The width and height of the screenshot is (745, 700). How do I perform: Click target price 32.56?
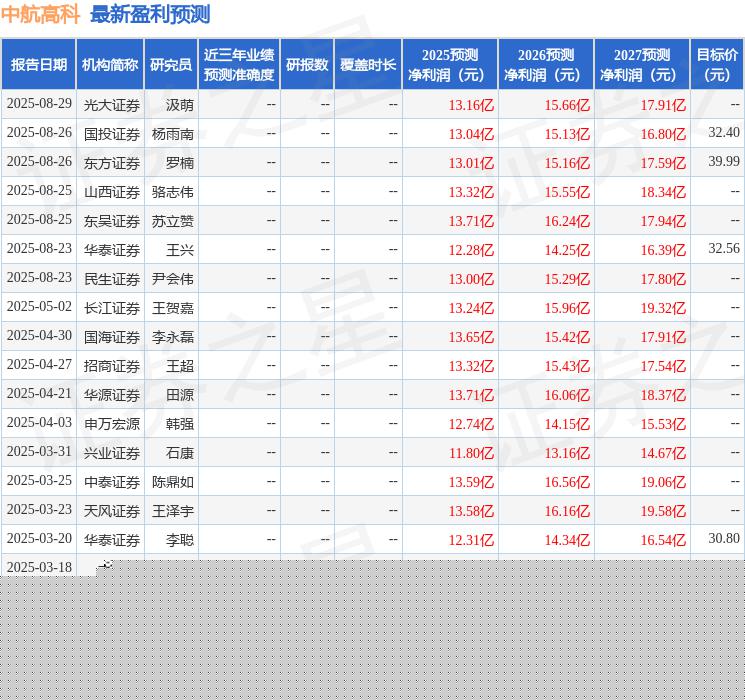click(x=724, y=249)
